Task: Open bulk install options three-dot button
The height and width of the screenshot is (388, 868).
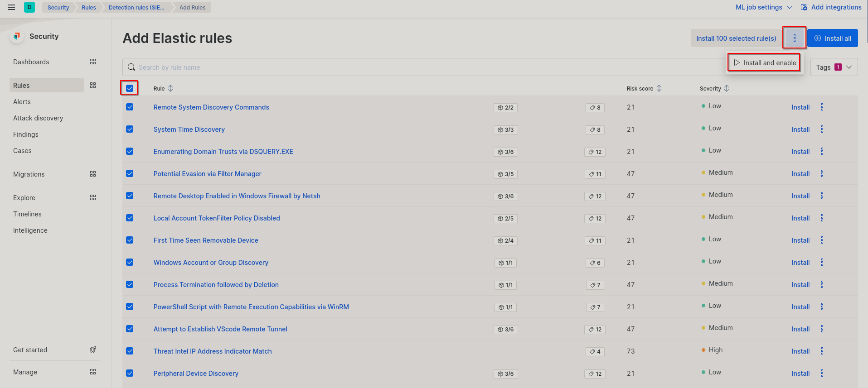Action: pyautogui.click(x=795, y=38)
